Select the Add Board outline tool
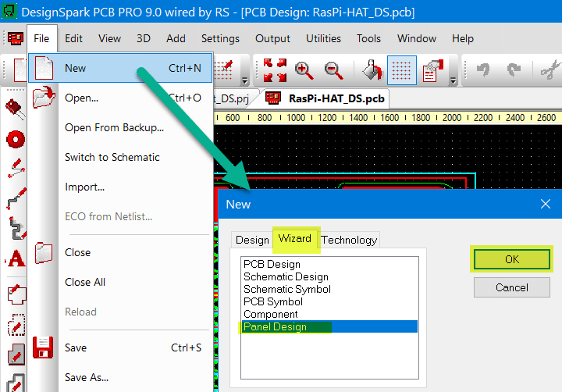This screenshot has height=392, width=562. (16, 294)
